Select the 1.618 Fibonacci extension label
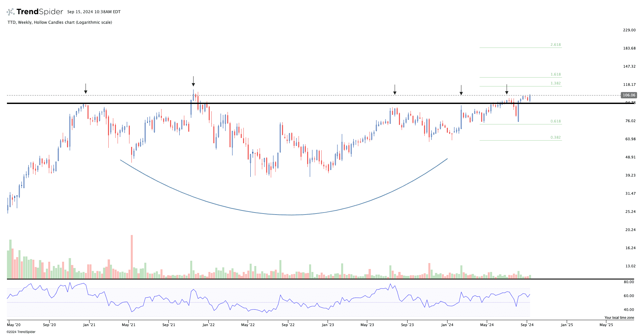The image size is (644, 335). 555,74
